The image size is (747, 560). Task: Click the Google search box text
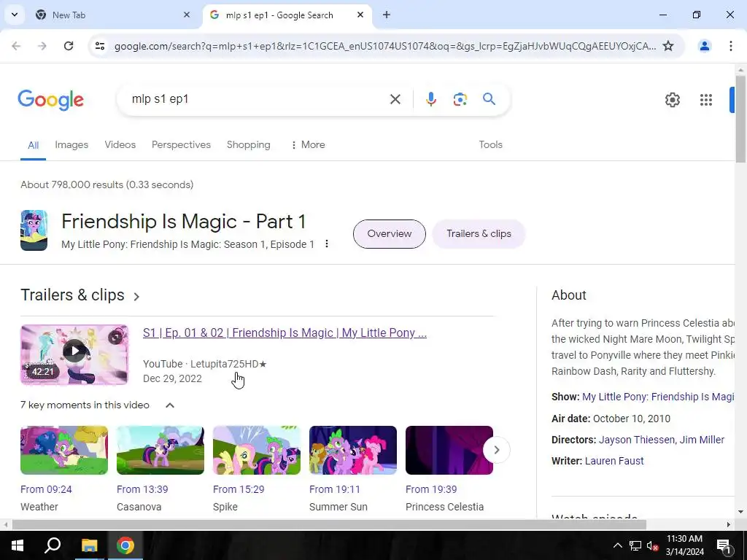pyautogui.click(x=160, y=99)
